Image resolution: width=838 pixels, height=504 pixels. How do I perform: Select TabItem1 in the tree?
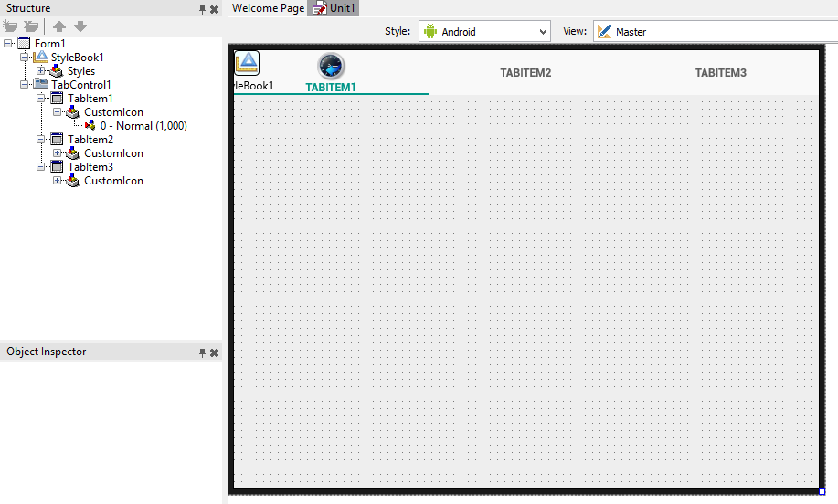[x=90, y=99]
